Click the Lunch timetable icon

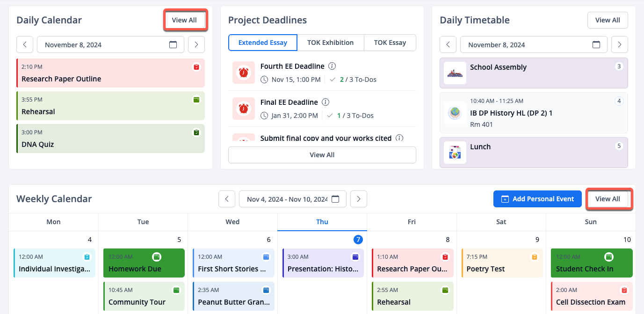tap(455, 153)
